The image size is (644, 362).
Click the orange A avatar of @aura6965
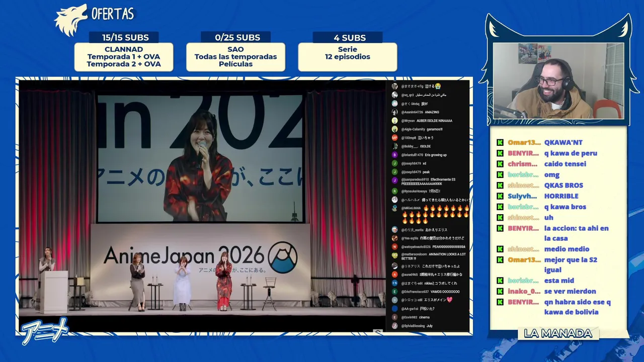coord(395,275)
